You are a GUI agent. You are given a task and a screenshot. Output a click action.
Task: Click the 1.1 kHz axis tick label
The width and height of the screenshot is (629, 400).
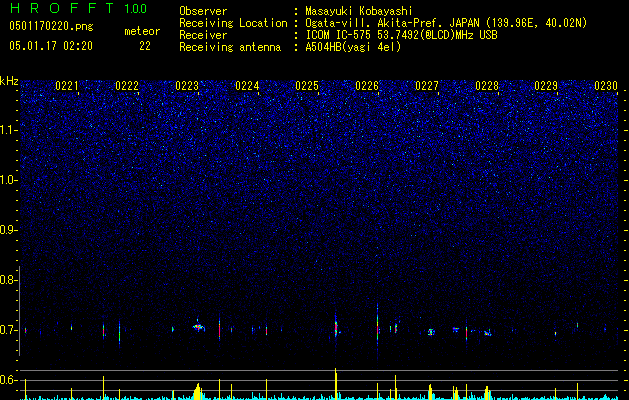(9, 130)
